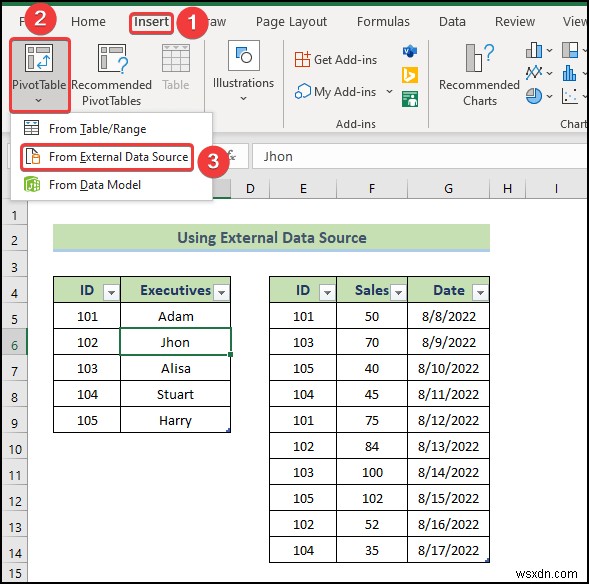
Task: Click the Sales cell with value 84
Action: [x=372, y=446]
